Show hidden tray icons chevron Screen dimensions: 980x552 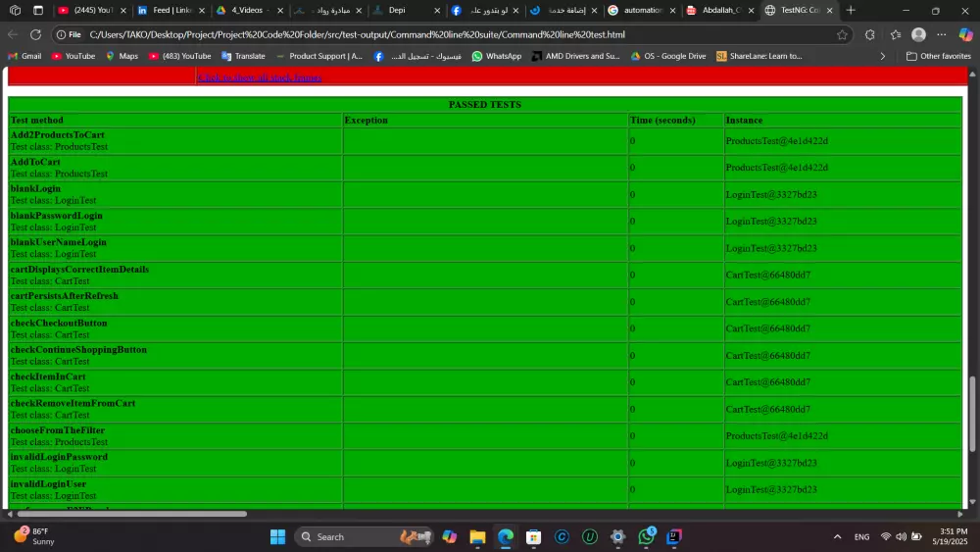[838, 536]
